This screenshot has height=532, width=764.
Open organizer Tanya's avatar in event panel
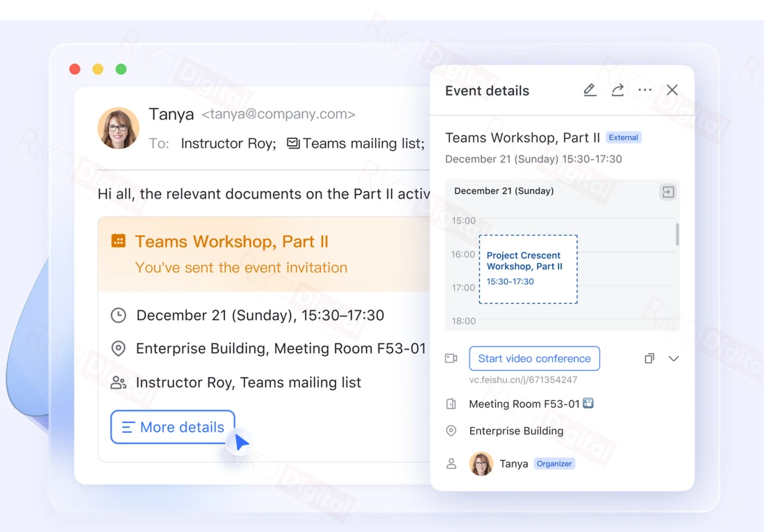coord(481,464)
